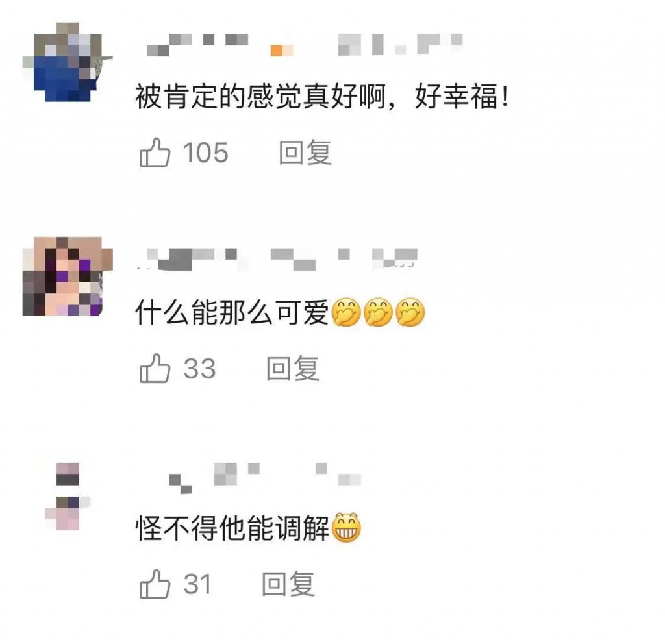
Task: Click the 33 like count
Action: pos(200,368)
